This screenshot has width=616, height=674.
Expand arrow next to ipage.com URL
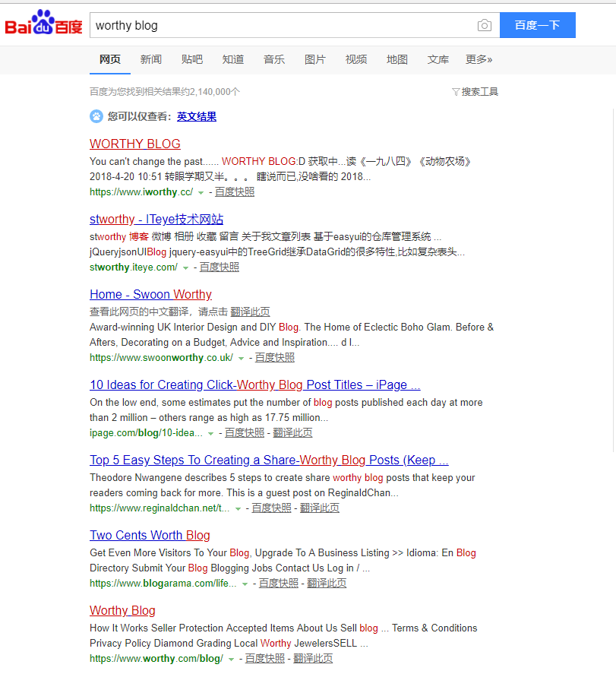click(210, 434)
